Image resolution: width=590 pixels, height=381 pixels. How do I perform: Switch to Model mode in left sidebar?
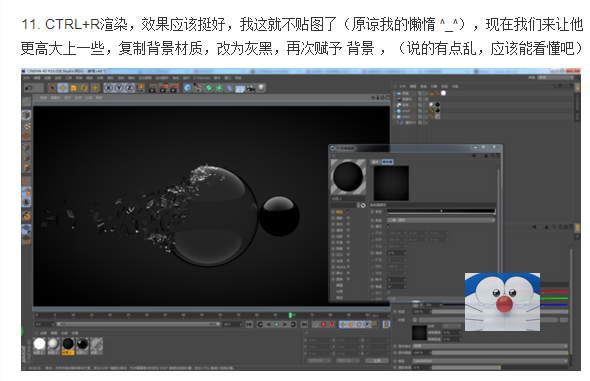(26, 115)
